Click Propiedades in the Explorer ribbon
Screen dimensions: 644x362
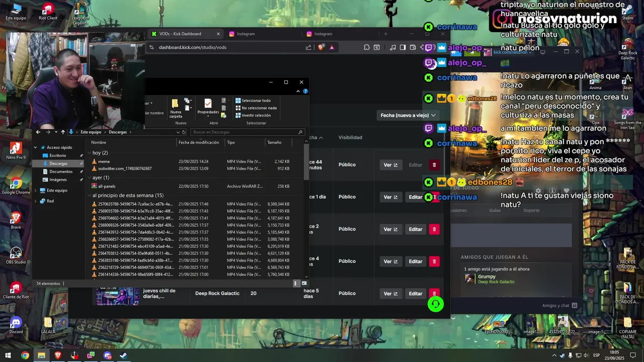click(x=208, y=108)
